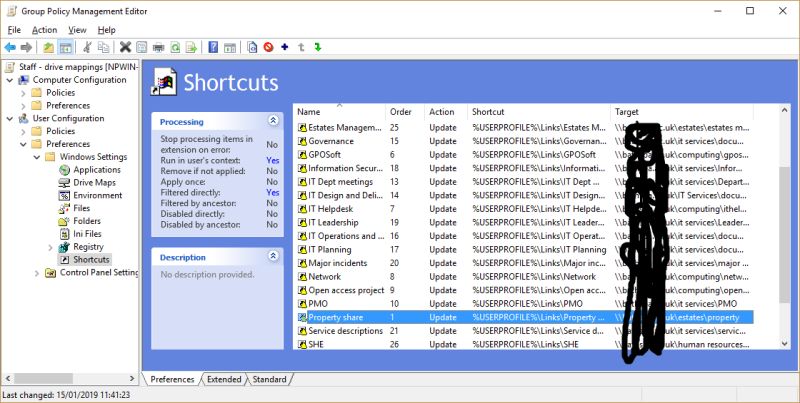Click the list's scroll down arrow
The height and width of the screenshot is (403, 800).
tap(785, 344)
